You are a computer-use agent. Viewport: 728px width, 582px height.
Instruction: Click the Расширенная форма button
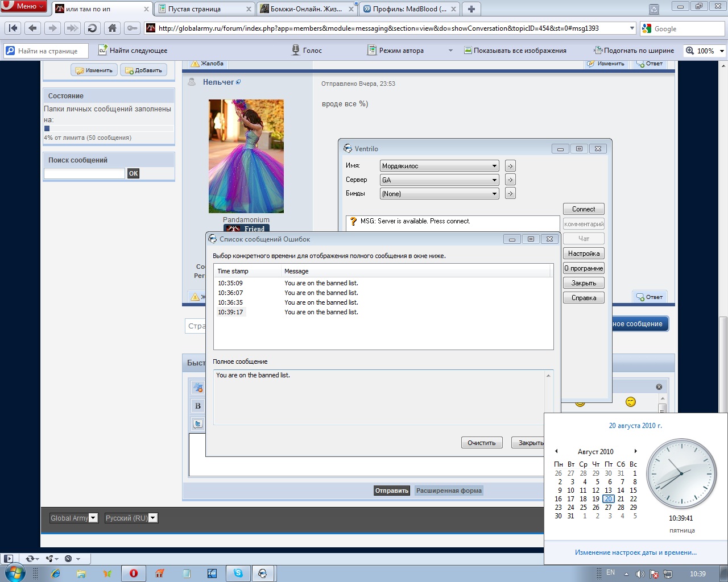449,490
